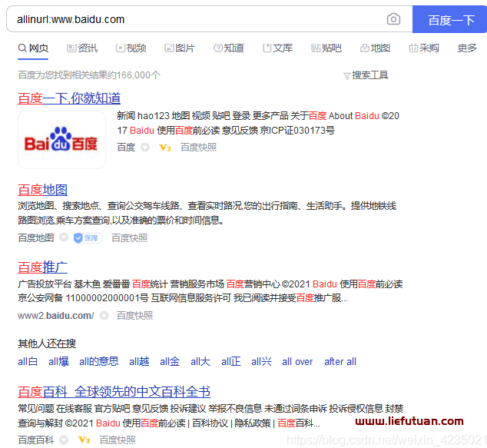Click the 保障 shield badge
The height and width of the screenshot is (448, 487).
[x=88, y=238]
